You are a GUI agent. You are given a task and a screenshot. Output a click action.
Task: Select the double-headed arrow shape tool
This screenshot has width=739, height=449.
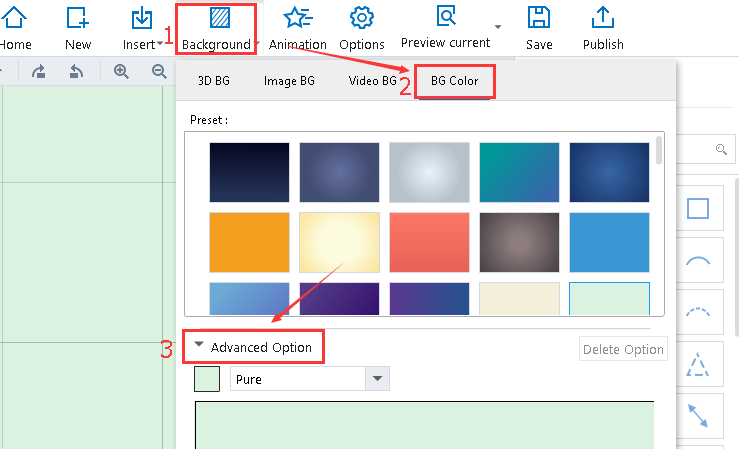697,417
